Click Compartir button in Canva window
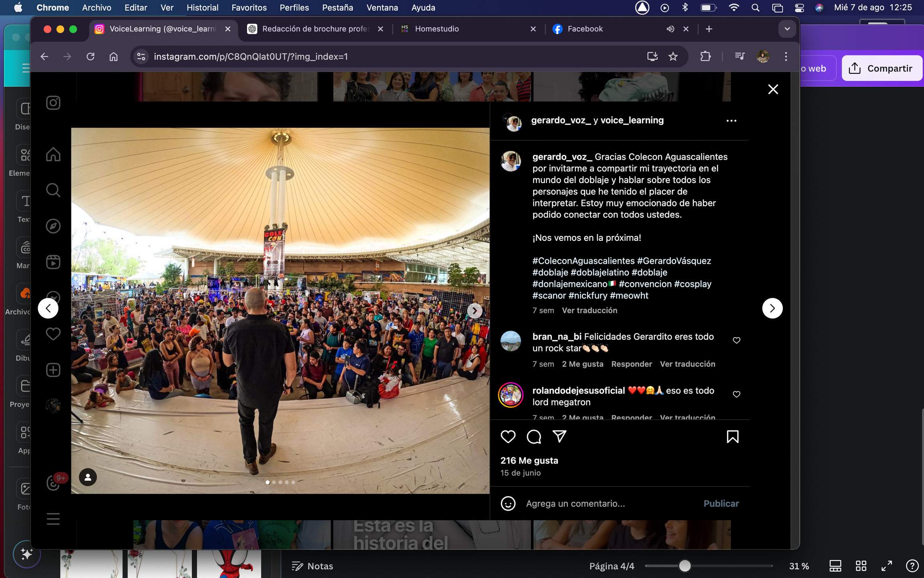 point(881,68)
